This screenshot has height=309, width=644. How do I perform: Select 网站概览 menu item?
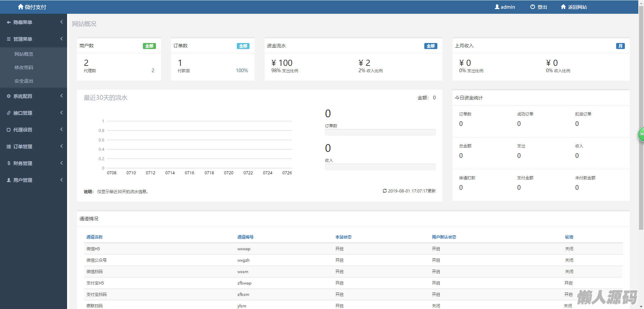click(24, 54)
